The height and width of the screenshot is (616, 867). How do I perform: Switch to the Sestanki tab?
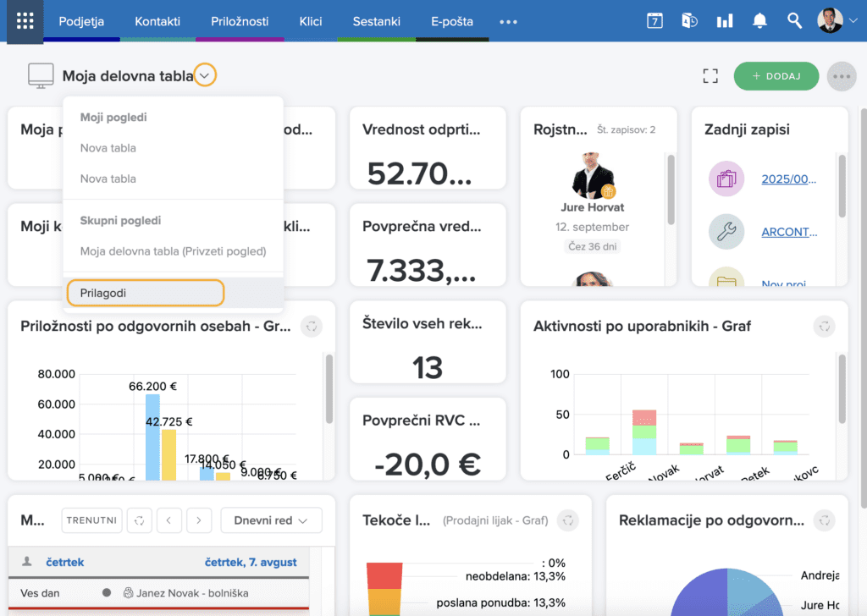(376, 21)
